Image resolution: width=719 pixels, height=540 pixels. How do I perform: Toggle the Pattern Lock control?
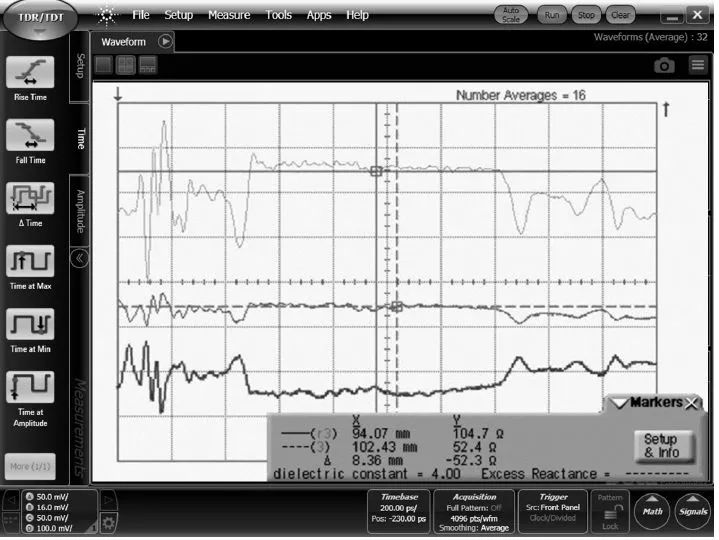[610, 511]
